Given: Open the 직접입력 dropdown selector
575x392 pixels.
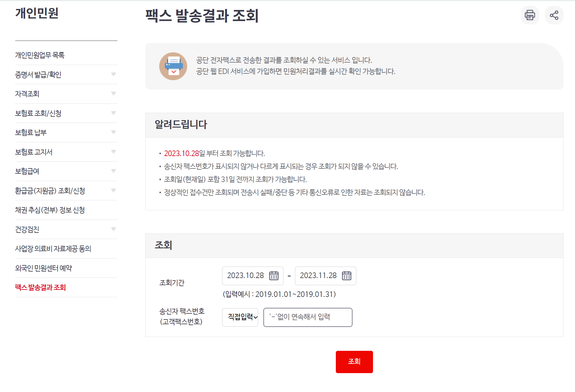Looking at the screenshot, I should 240,317.
